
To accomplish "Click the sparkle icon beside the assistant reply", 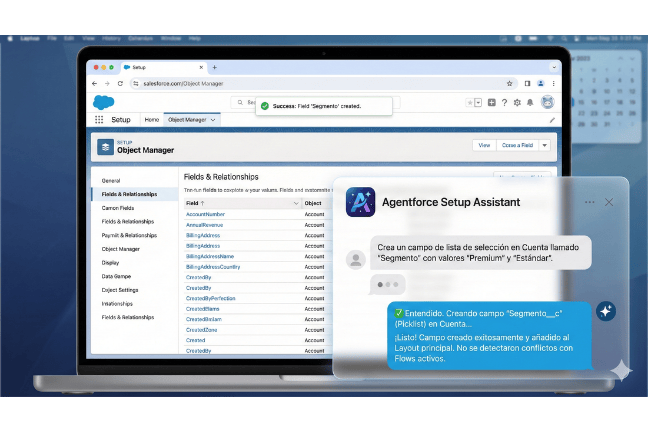I will [x=605, y=311].
